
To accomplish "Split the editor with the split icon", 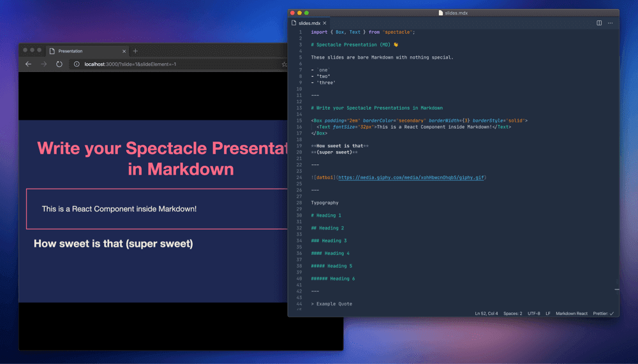I will click(599, 23).
